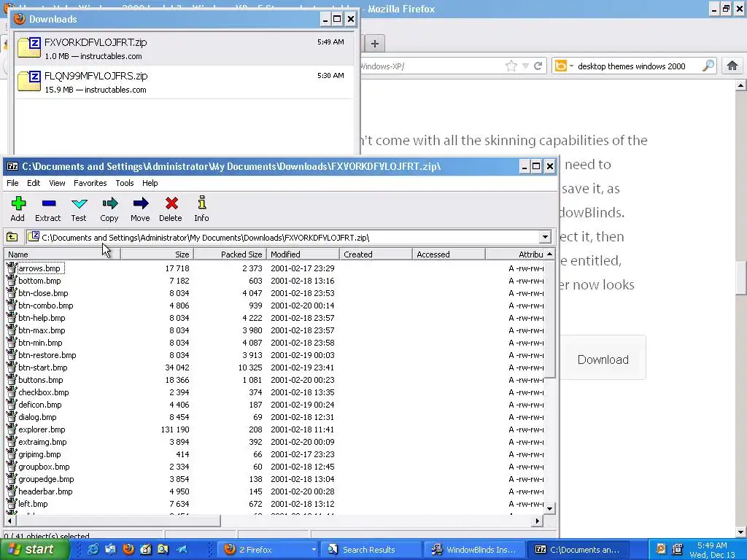Click the Firefox search box text
The height and width of the screenshot is (560, 747).
click(x=631, y=66)
